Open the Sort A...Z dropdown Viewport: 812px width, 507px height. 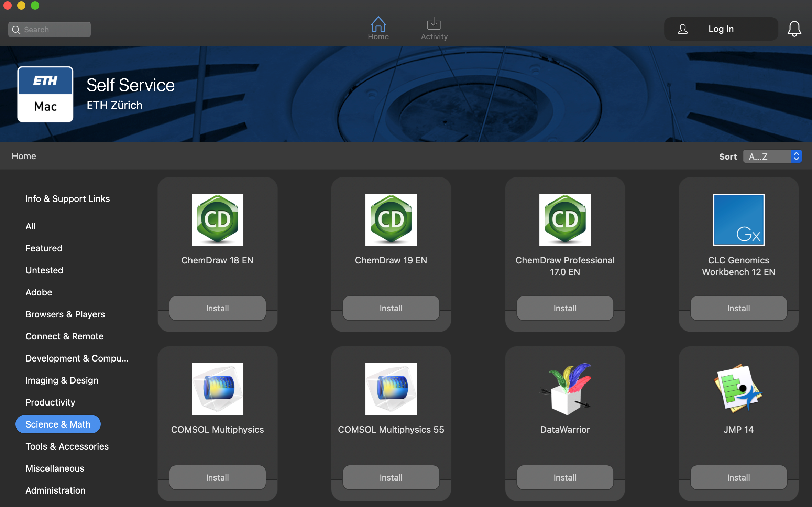coord(772,157)
